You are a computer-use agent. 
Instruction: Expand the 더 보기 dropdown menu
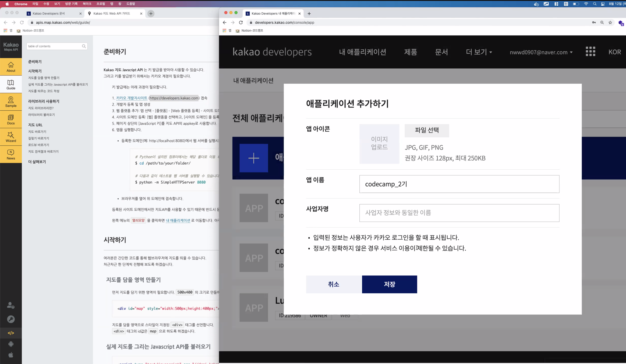pyautogui.click(x=479, y=52)
